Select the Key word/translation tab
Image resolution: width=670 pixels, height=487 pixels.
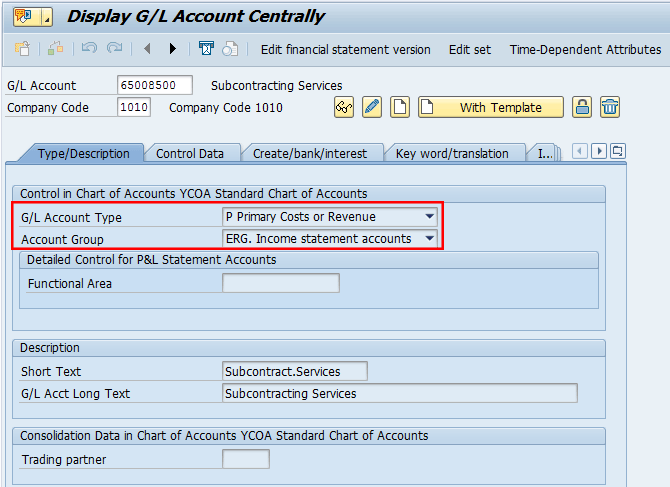pyautogui.click(x=452, y=153)
